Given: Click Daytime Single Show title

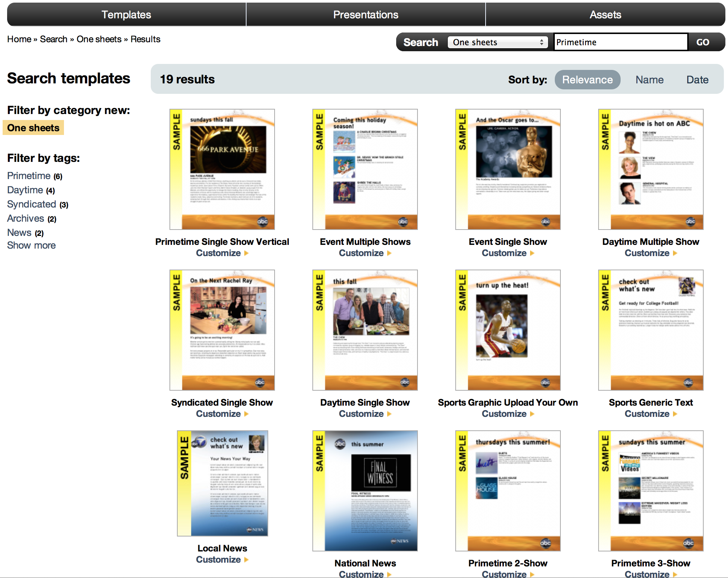Looking at the screenshot, I should pyautogui.click(x=365, y=403).
